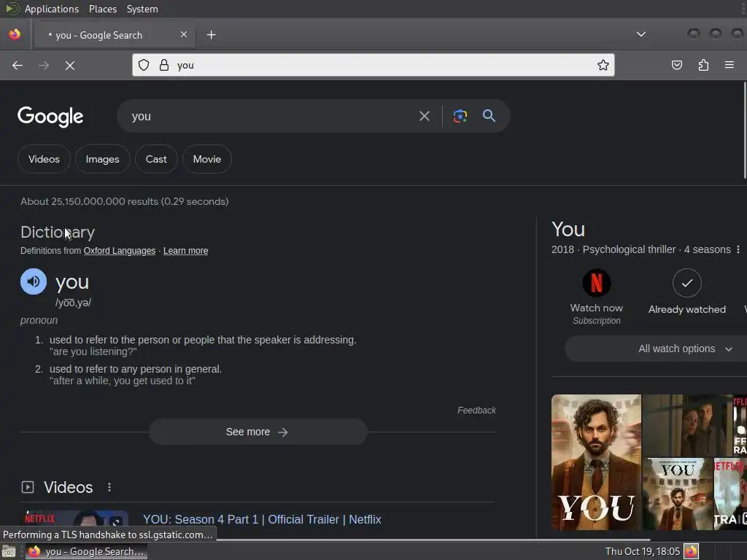Image resolution: width=747 pixels, height=560 pixels.
Task: Stop loading the page
Action: [x=69, y=65]
